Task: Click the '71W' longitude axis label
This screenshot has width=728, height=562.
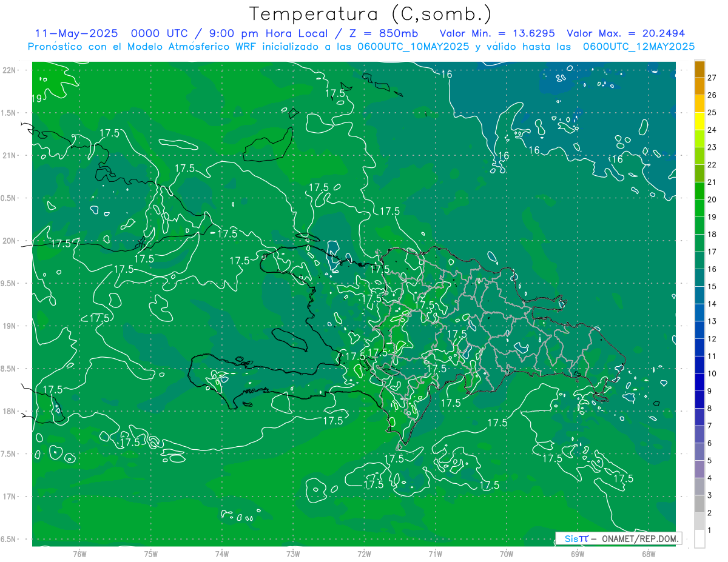Action: tap(435, 554)
